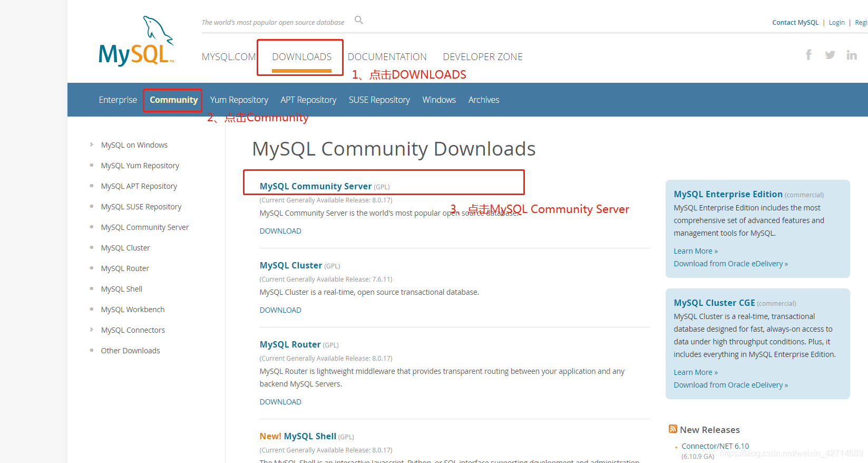Viewport: 868px width, 463px height.
Task: Open MySQL SUSE Repository sidebar link
Action: click(x=141, y=207)
